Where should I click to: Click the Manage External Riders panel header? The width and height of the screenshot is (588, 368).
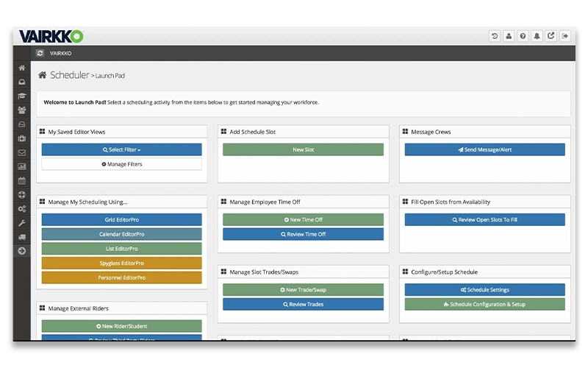[x=121, y=308]
